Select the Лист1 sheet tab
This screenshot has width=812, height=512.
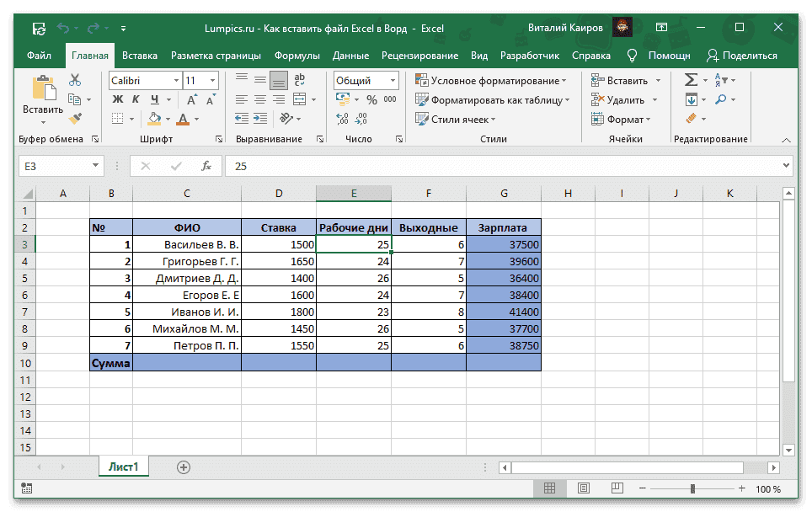(123, 466)
